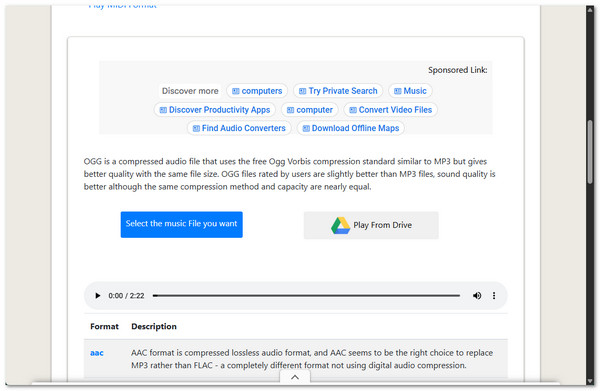600x391 pixels.
Task: Click the AAC format description text
Action: (312, 359)
